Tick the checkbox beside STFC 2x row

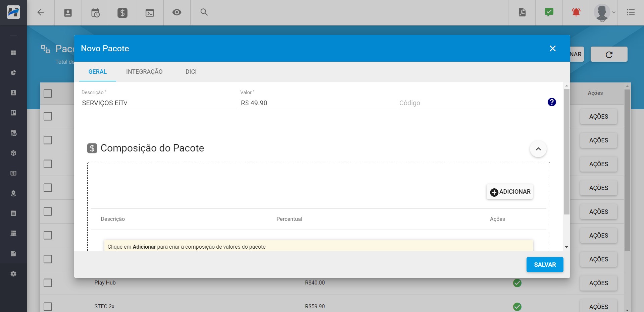pos(48,307)
